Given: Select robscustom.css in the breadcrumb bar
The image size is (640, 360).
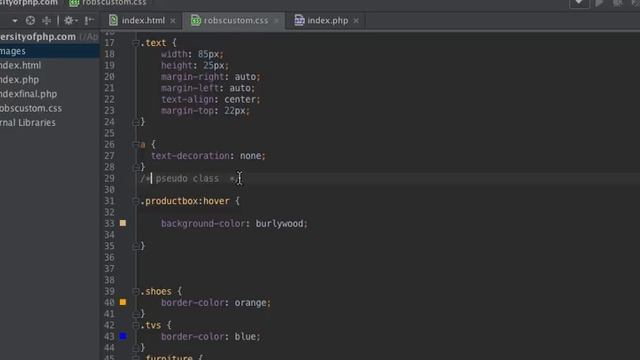Looking at the screenshot, I should pos(113,3).
